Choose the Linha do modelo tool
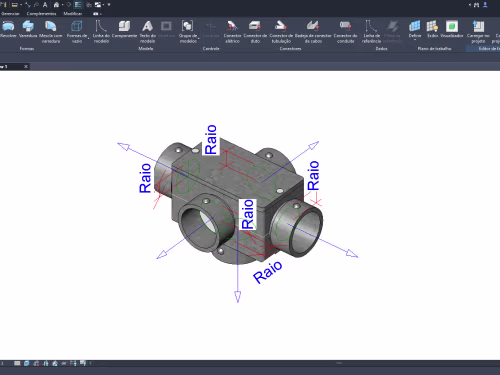This screenshot has height=375, width=500. (101, 32)
